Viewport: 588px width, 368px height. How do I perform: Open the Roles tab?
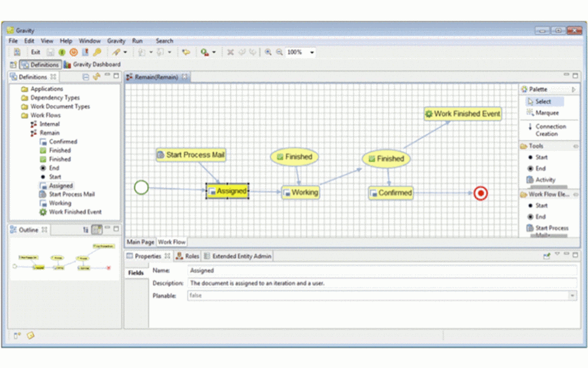[188, 256]
